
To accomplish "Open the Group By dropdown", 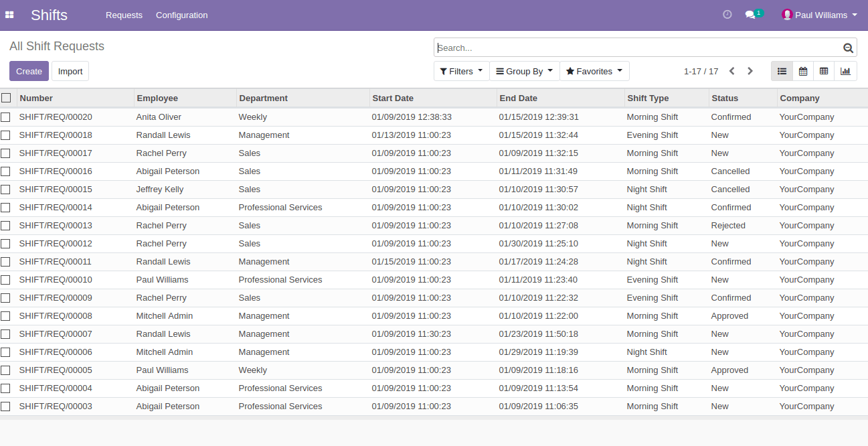I will pyautogui.click(x=524, y=71).
